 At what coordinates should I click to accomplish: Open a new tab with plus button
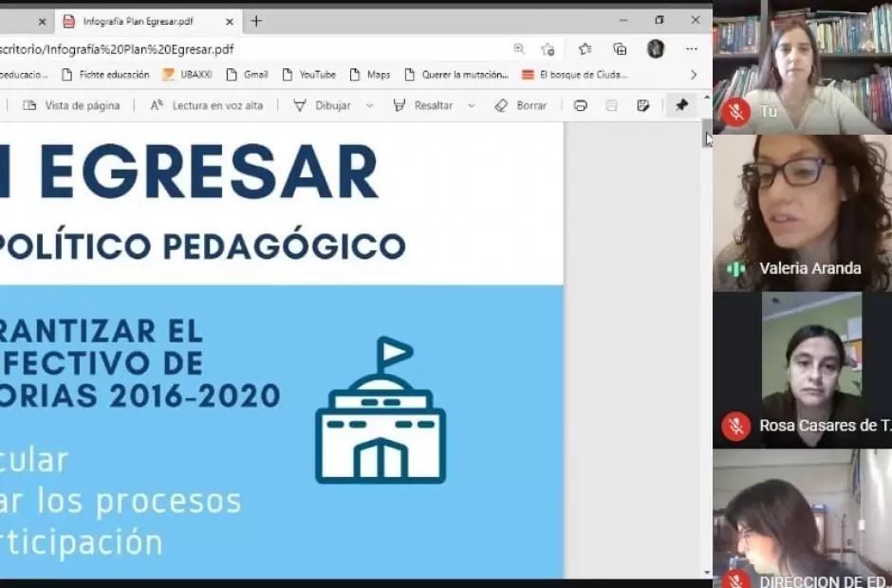pyautogui.click(x=256, y=21)
